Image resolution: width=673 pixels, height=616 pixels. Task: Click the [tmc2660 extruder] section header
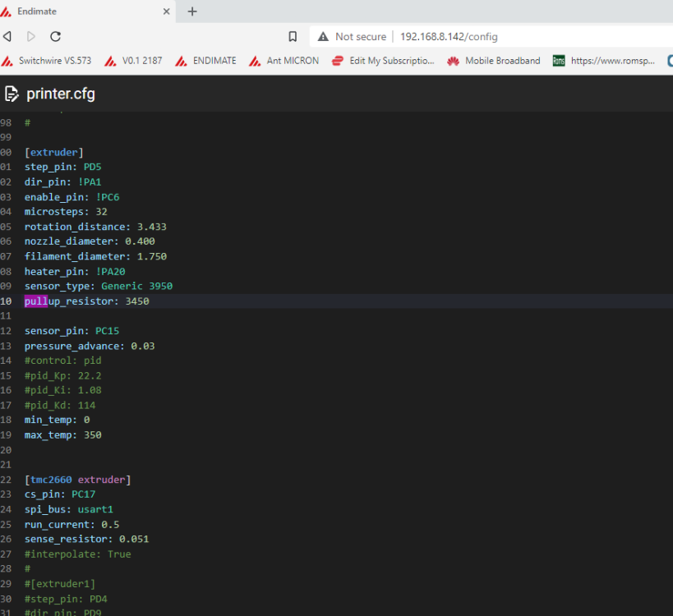pos(78,480)
